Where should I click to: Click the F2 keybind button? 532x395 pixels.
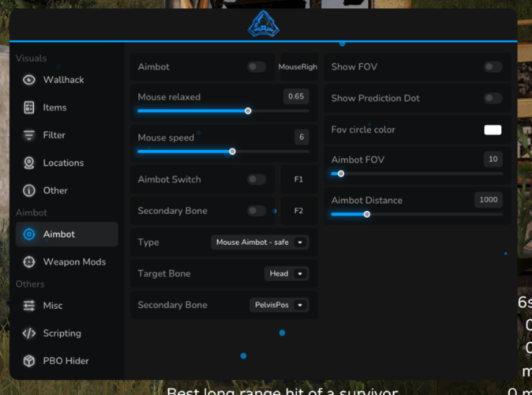point(298,211)
